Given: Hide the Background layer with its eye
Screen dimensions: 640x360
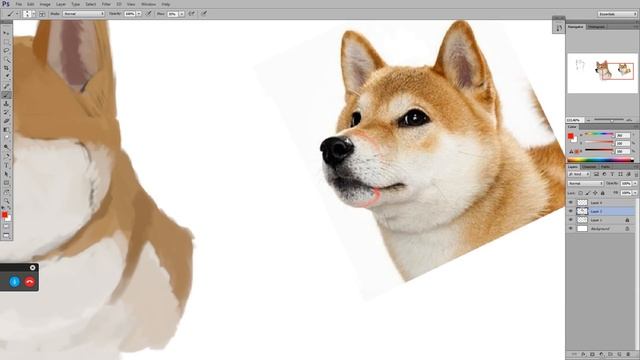Looking at the screenshot, I should click(x=571, y=229).
